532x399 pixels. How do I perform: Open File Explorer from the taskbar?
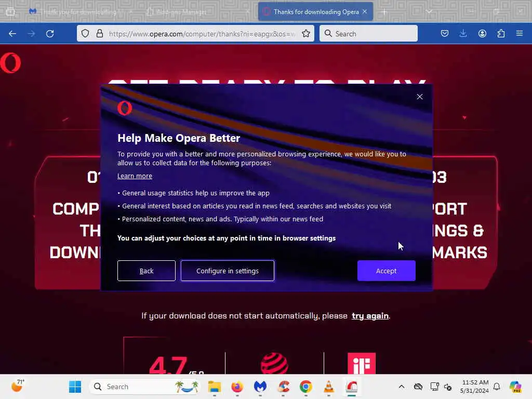[x=215, y=387]
